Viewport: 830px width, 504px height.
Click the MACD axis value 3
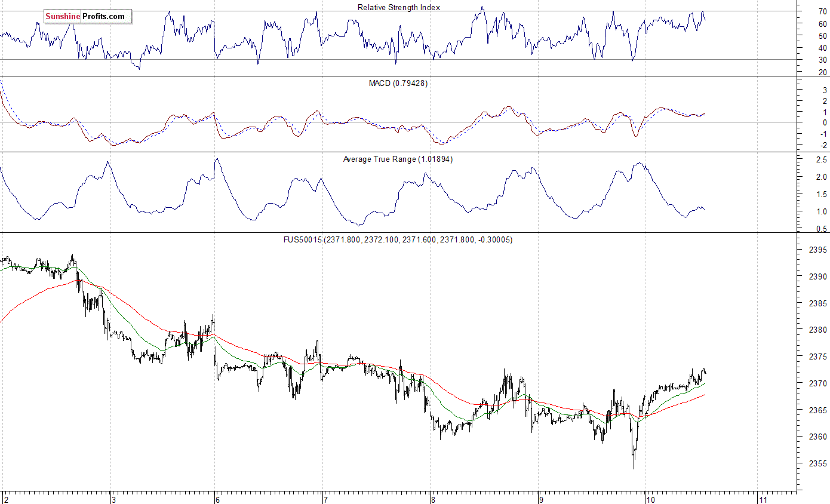pos(825,90)
